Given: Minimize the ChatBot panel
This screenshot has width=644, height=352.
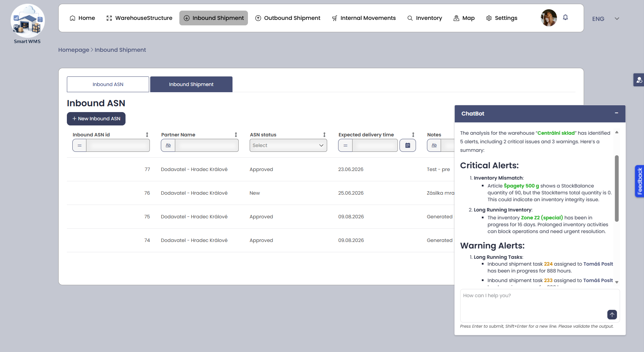Looking at the screenshot, I should pyautogui.click(x=617, y=113).
